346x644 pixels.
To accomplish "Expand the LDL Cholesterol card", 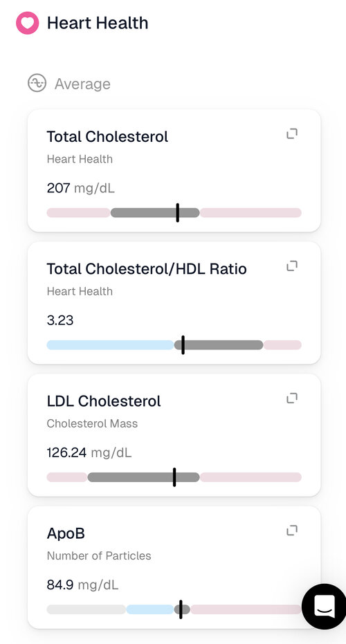I will 292,398.
